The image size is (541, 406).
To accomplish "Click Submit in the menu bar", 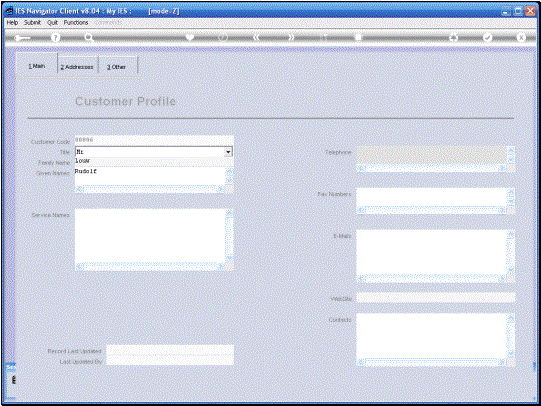I will coord(32,22).
